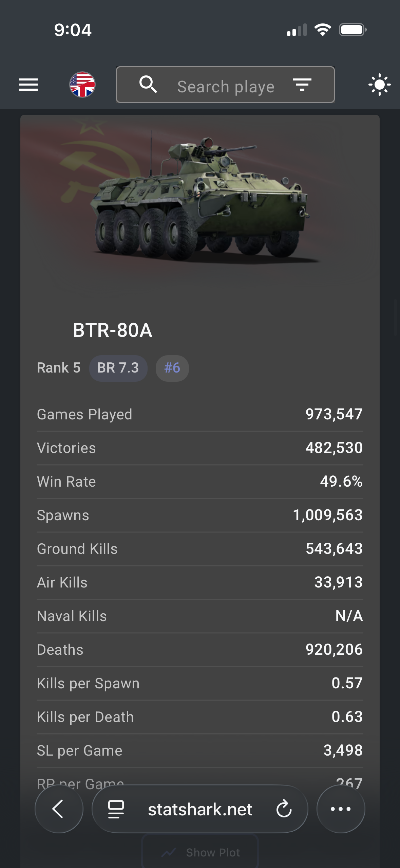400x868 pixels.
Task: Change language via the flag icon
Action: pos(82,85)
